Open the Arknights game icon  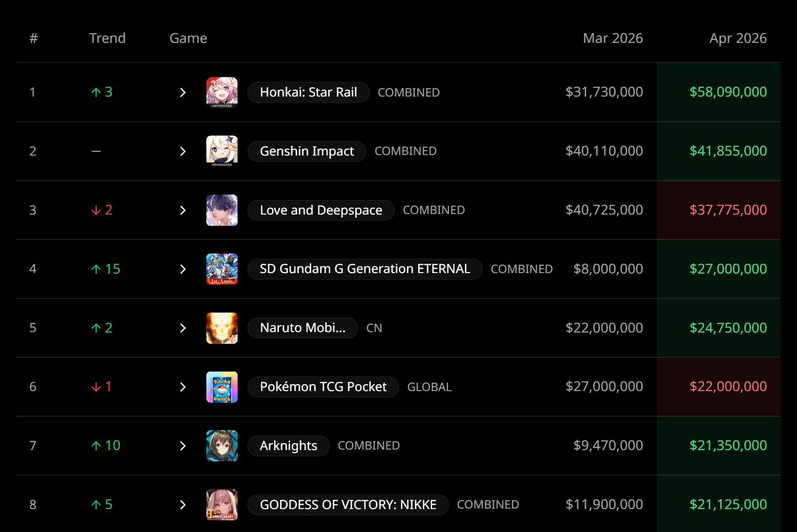click(x=222, y=446)
